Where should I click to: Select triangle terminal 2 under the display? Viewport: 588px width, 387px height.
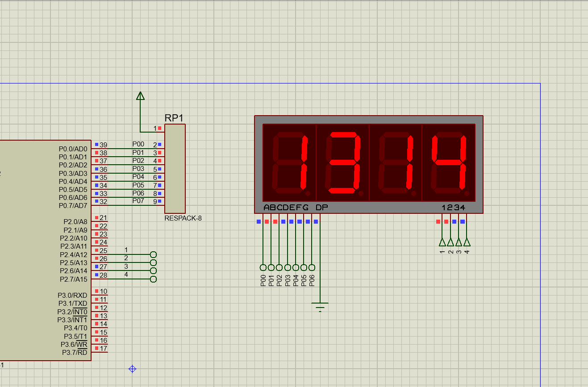[x=450, y=242]
